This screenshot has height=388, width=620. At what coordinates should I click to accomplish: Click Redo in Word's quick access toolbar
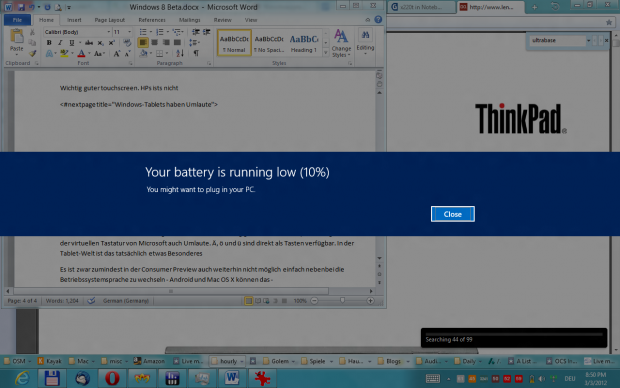(x=47, y=7)
